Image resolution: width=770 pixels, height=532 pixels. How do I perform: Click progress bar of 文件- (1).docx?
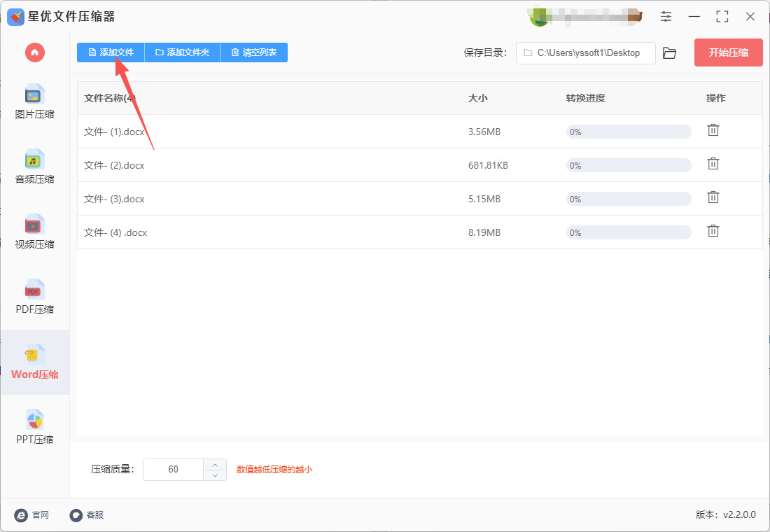(629, 132)
